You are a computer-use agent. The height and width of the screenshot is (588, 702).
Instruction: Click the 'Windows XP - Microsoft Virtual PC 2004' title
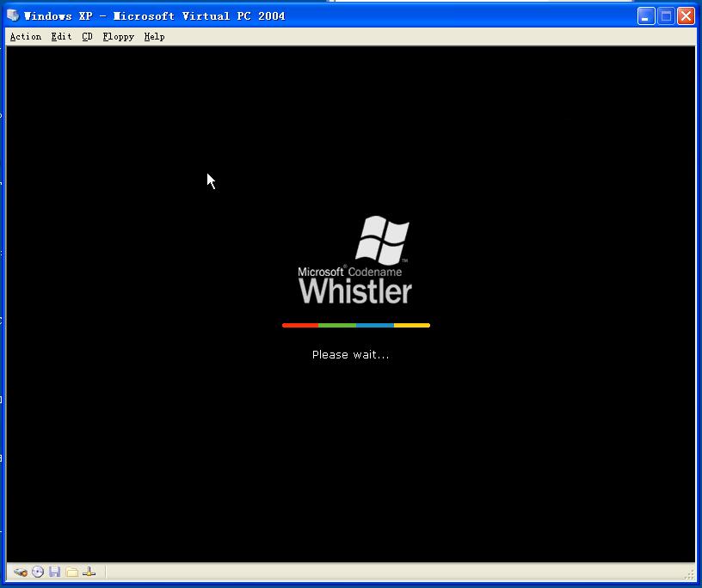point(154,16)
